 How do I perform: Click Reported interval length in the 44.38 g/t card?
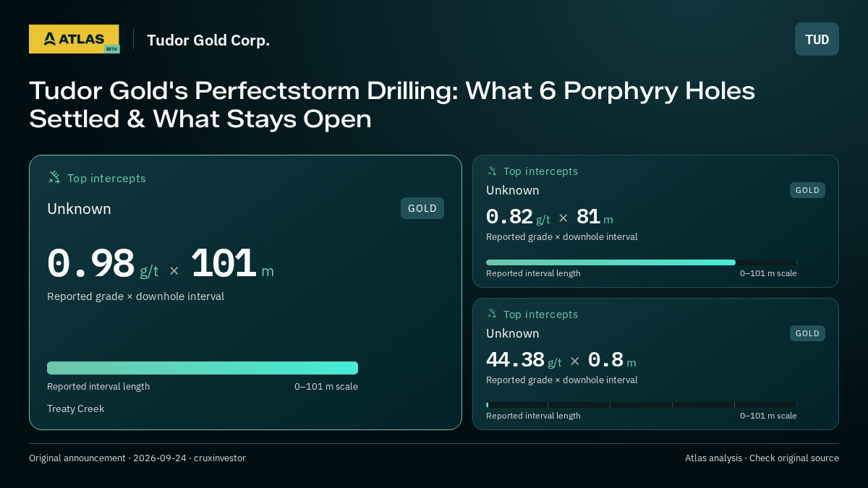click(x=533, y=416)
